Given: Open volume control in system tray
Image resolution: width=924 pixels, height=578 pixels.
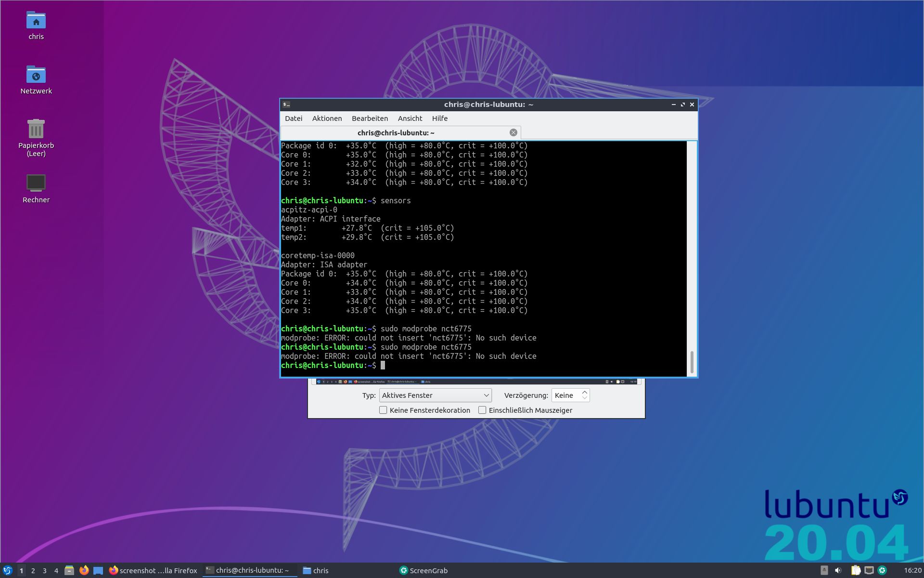Looking at the screenshot, I should point(838,570).
